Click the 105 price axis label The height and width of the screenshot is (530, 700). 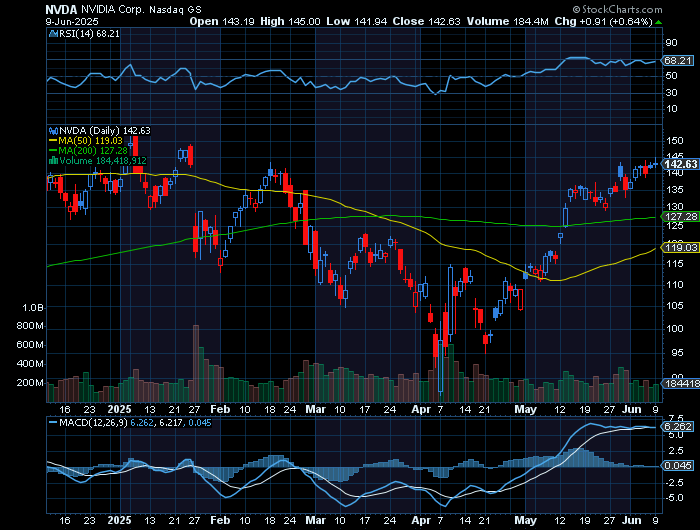click(675, 306)
